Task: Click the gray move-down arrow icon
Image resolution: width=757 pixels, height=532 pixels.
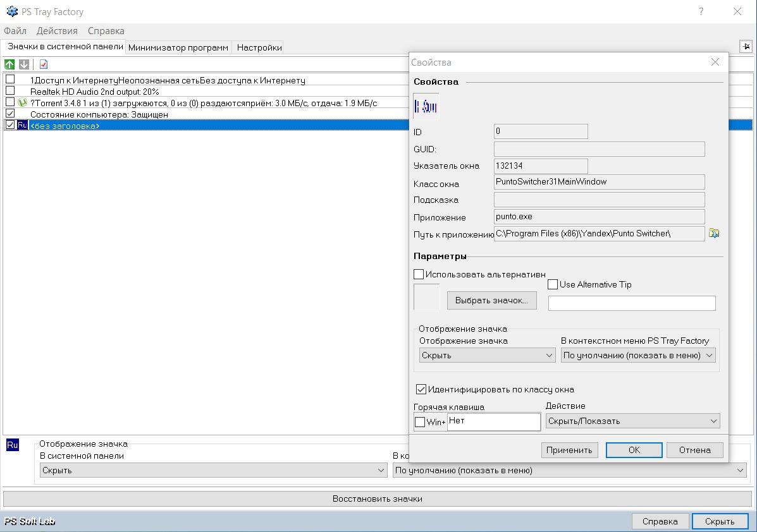Action: coord(24,64)
